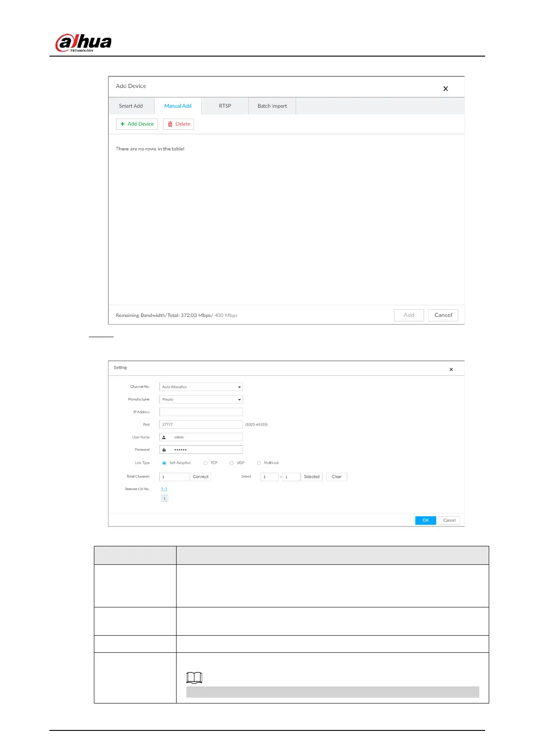Select UDP link type
The height and width of the screenshot is (756, 535).
pos(231,463)
